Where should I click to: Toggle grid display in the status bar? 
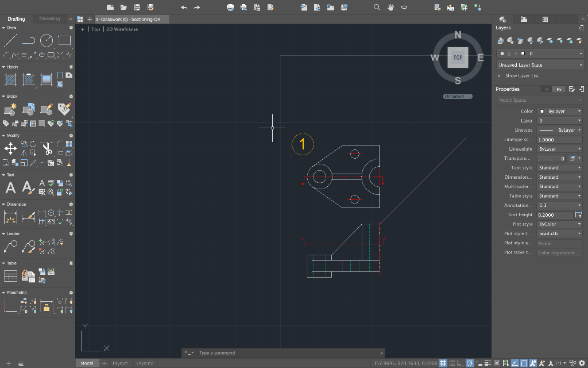[443, 363]
